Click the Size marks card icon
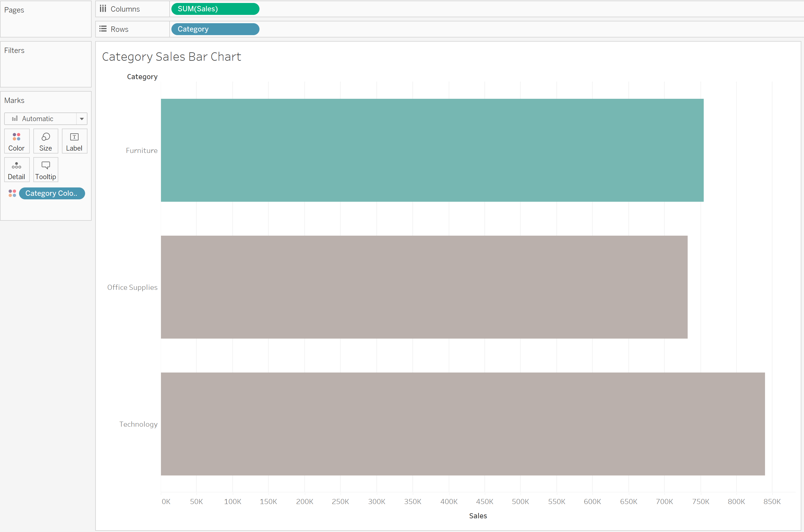 tap(46, 137)
